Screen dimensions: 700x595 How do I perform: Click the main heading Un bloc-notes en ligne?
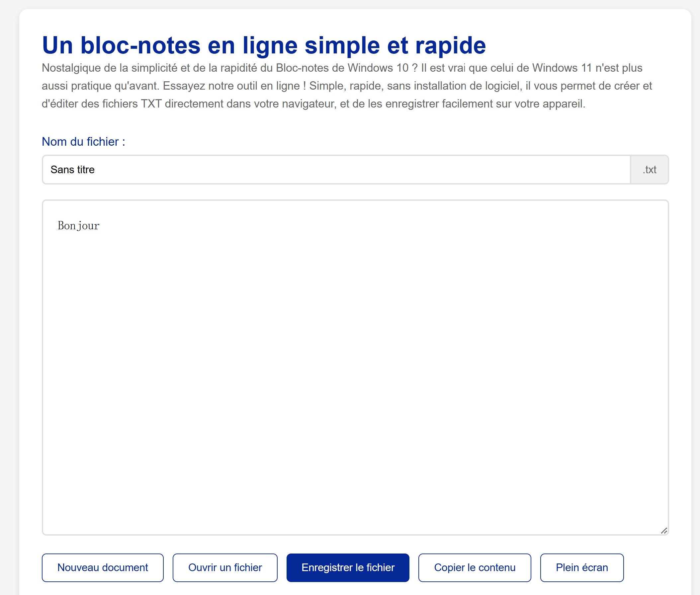point(264,45)
